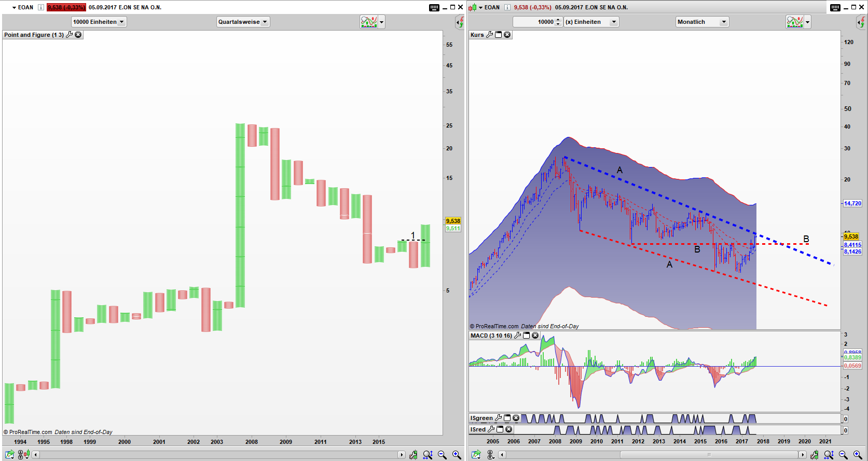Remove the ISred indicator panel

click(509, 429)
